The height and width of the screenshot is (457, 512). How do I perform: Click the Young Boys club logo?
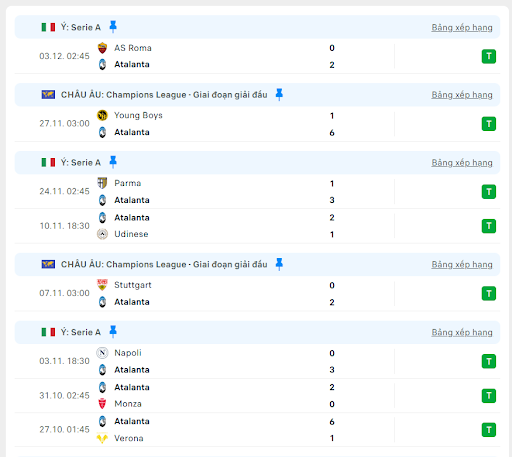coord(102,115)
